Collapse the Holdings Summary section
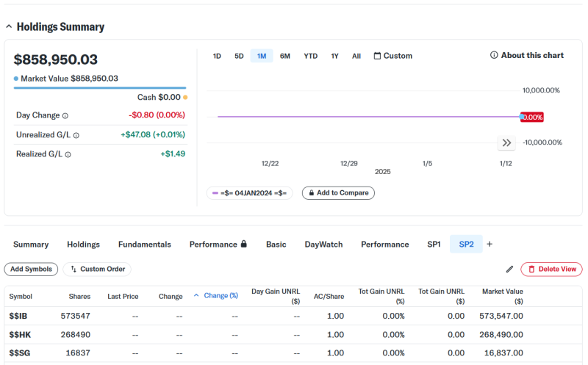Image resolution: width=588 pixels, height=365 pixels. (9, 27)
